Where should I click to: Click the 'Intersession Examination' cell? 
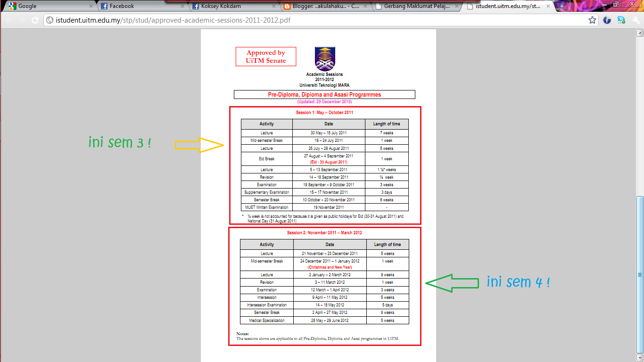[x=267, y=305]
